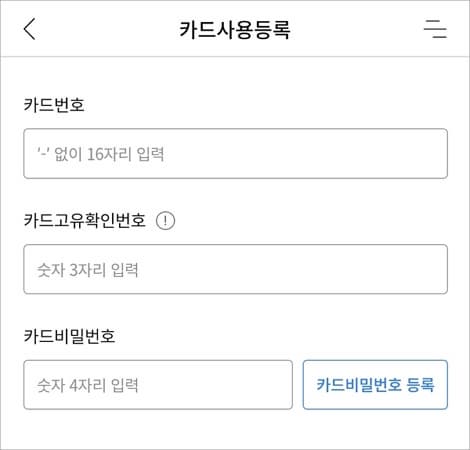Tap the 카드비밀번호 등록 button
The width and height of the screenshot is (470, 450).
pyautogui.click(x=375, y=385)
